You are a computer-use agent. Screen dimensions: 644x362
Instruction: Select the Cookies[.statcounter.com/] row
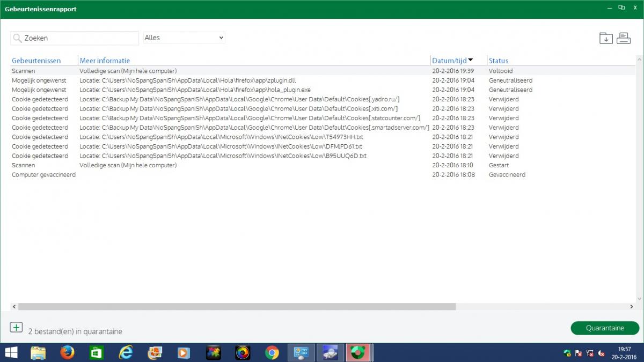(x=323, y=118)
